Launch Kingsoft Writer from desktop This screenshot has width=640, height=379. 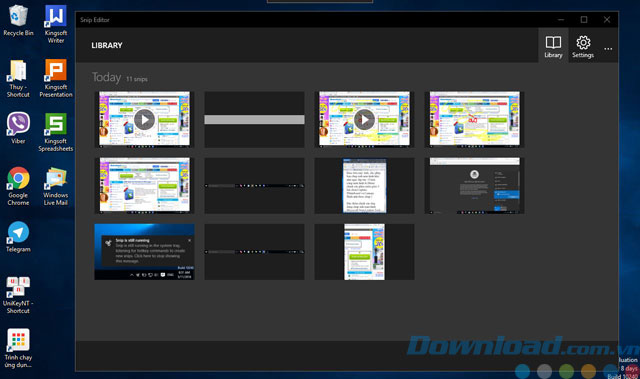(56, 24)
